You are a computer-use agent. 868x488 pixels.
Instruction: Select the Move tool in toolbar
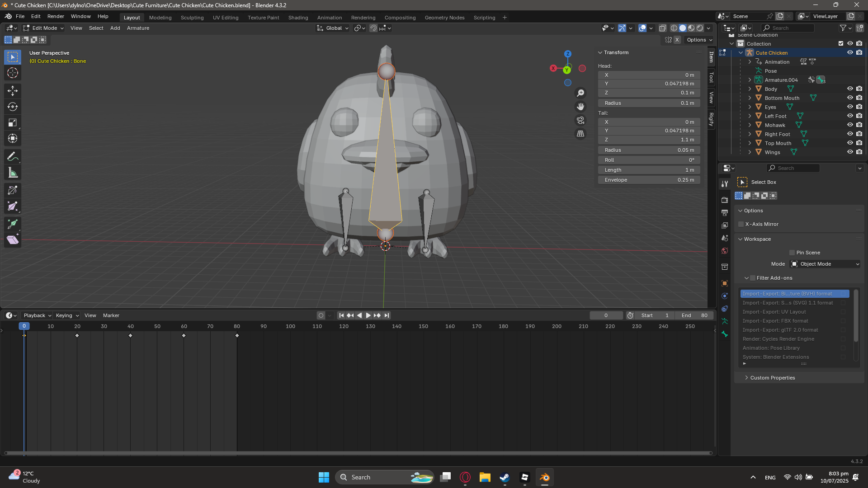[12, 91]
